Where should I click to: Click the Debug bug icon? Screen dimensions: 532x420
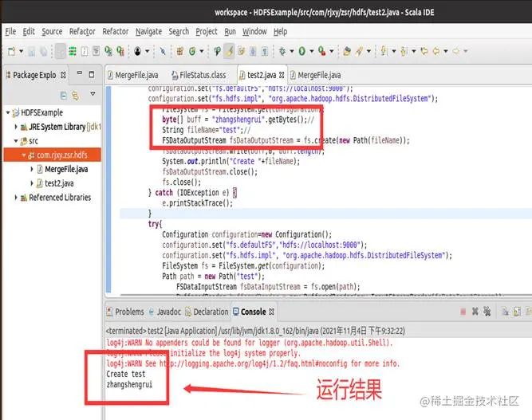coord(282,51)
